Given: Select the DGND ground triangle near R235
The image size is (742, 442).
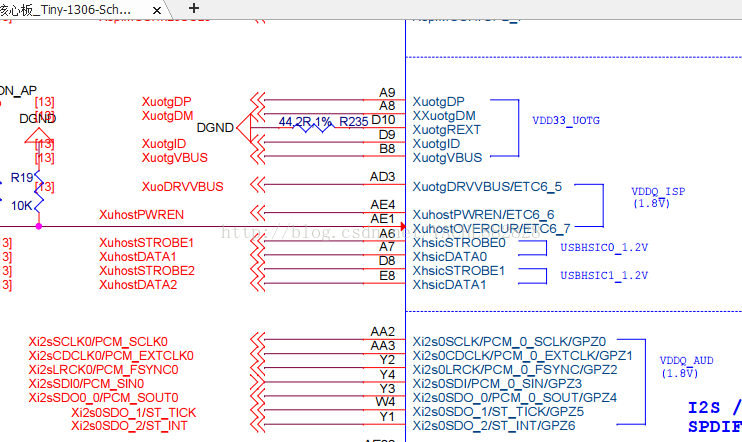Looking at the screenshot, I should 243,128.
